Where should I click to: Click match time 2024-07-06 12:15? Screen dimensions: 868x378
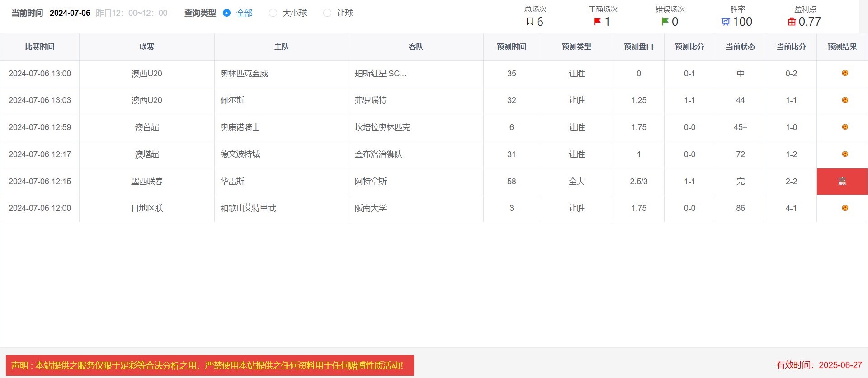click(x=40, y=182)
